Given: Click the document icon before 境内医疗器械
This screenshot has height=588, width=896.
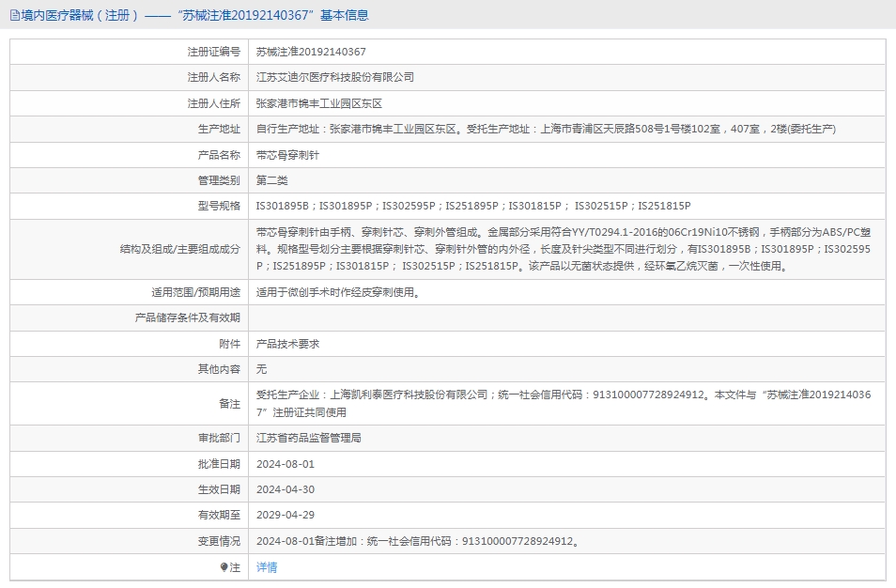Looking at the screenshot, I should [x=14, y=15].
